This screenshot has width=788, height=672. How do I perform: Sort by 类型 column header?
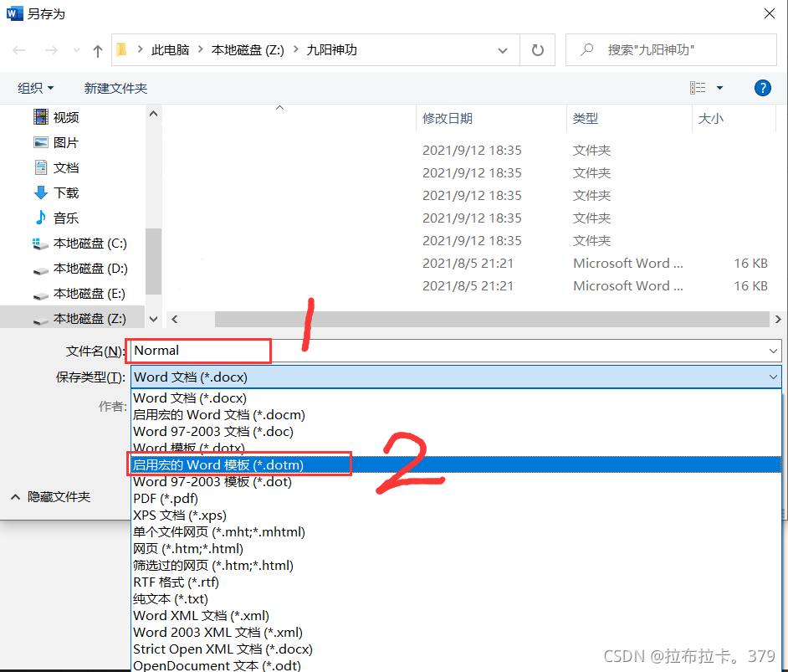[x=586, y=119]
